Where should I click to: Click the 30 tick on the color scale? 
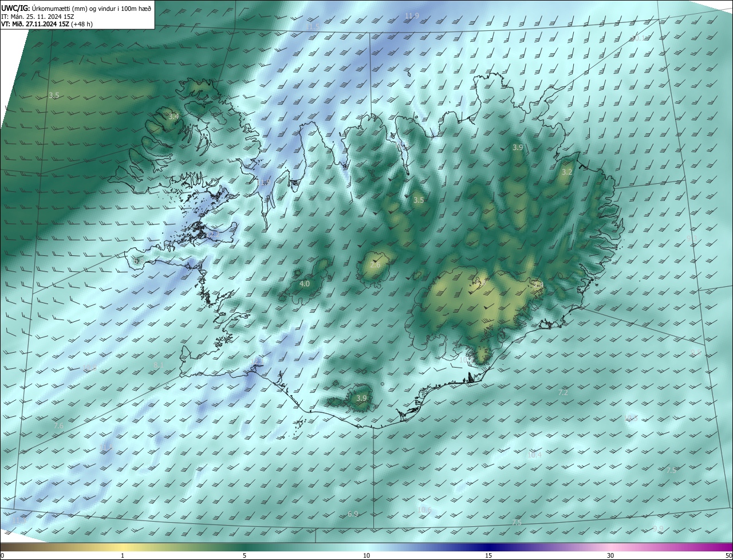tap(610, 555)
